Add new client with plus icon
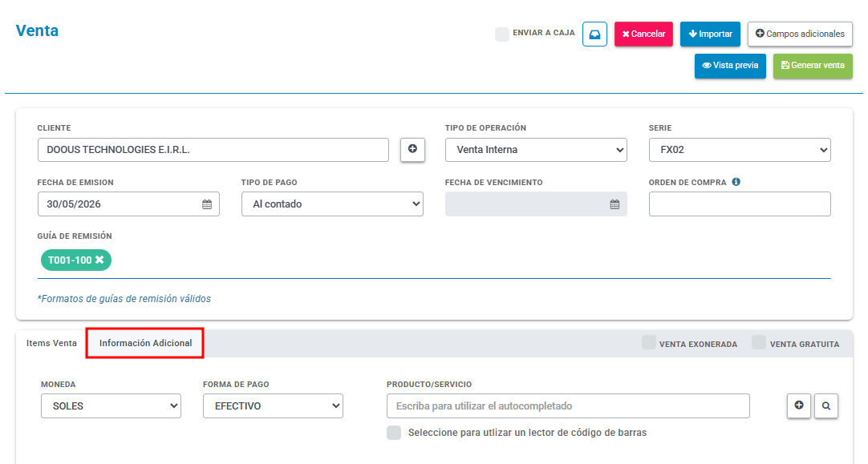Image resolution: width=868 pixels, height=464 pixels. (x=412, y=149)
